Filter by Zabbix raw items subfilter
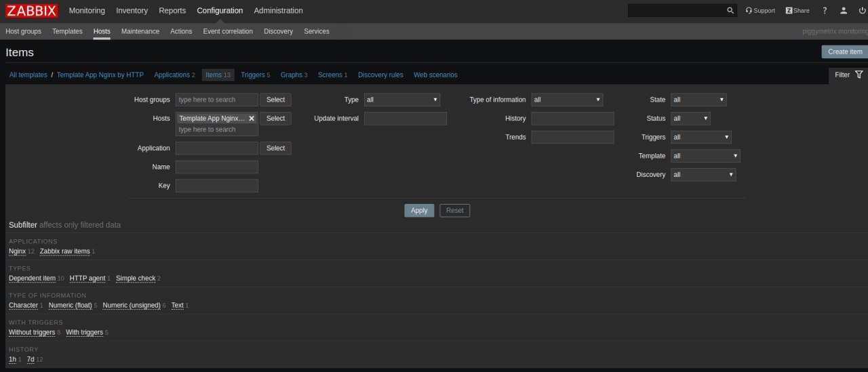The width and height of the screenshot is (868, 372). tap(64, 251)
